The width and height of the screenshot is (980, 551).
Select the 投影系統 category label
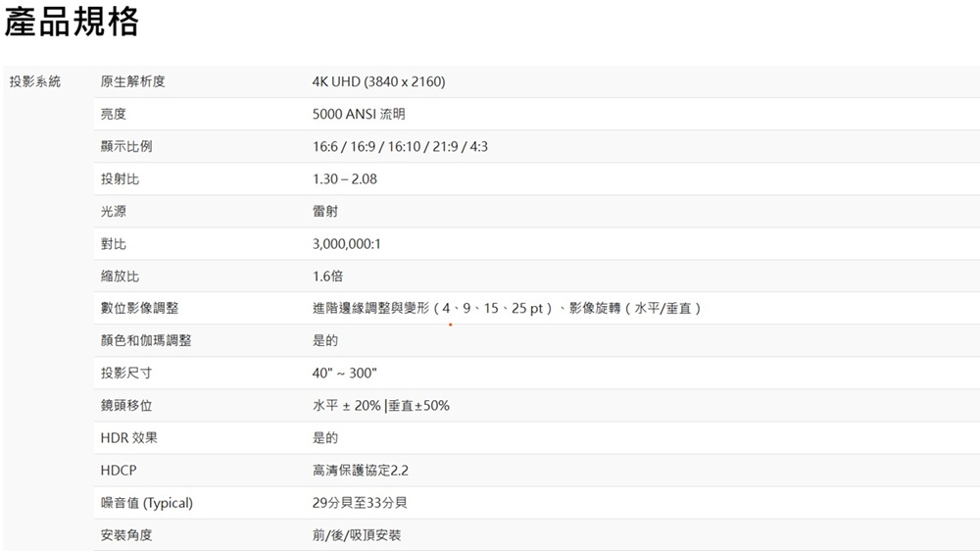35,81
